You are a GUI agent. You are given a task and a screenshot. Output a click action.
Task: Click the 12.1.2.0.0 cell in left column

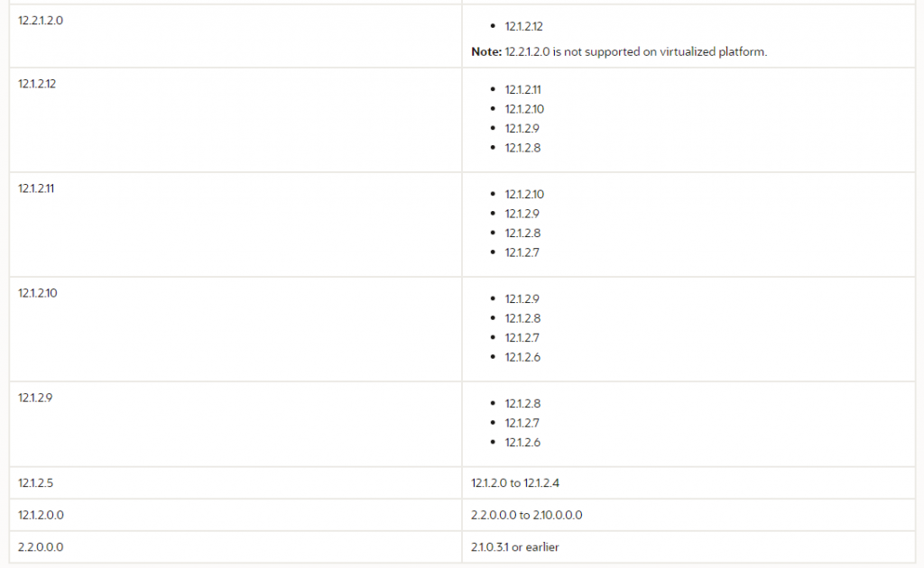pos(41,515)
